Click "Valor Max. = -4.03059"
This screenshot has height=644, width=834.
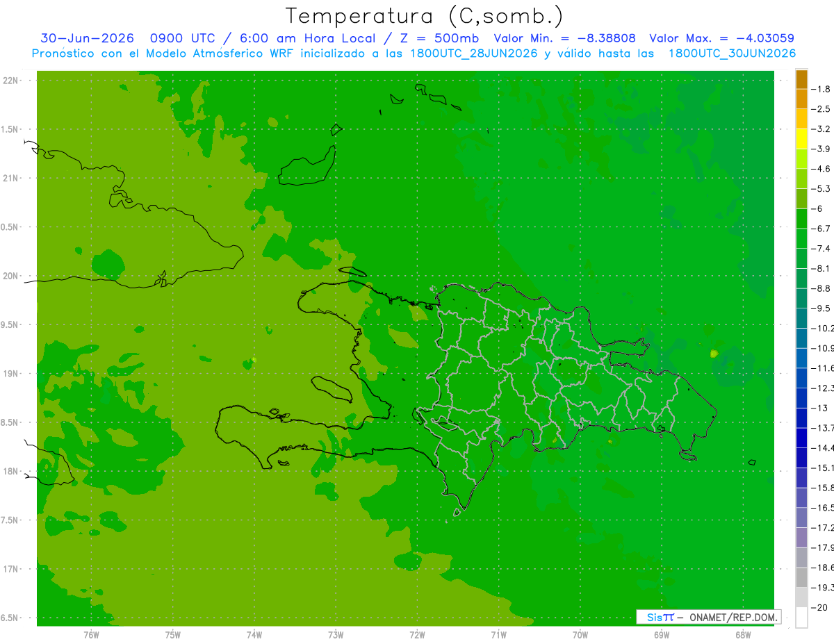coord(721,38)
